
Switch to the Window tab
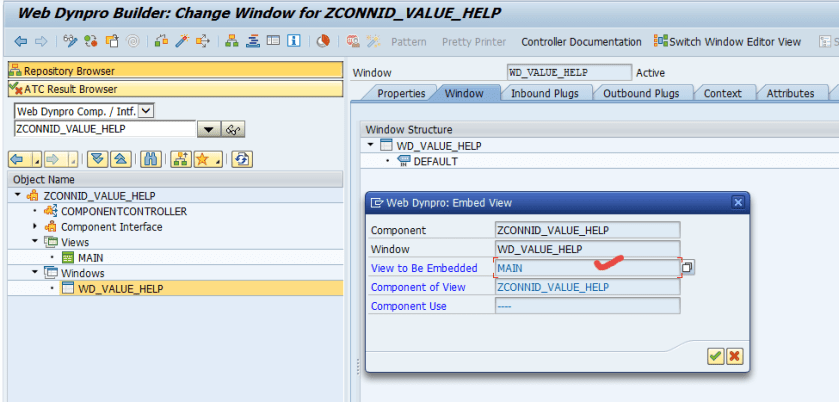[464, 93]
